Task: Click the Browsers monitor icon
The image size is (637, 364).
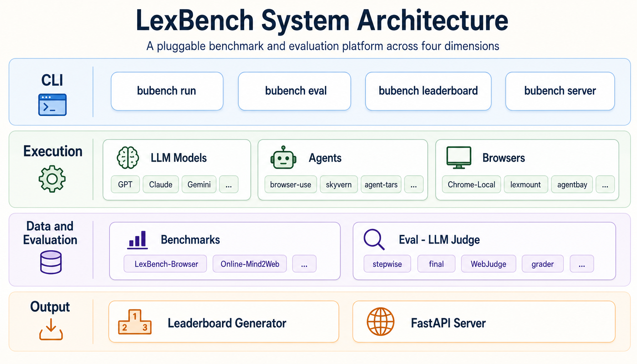Action: point(459,157)
